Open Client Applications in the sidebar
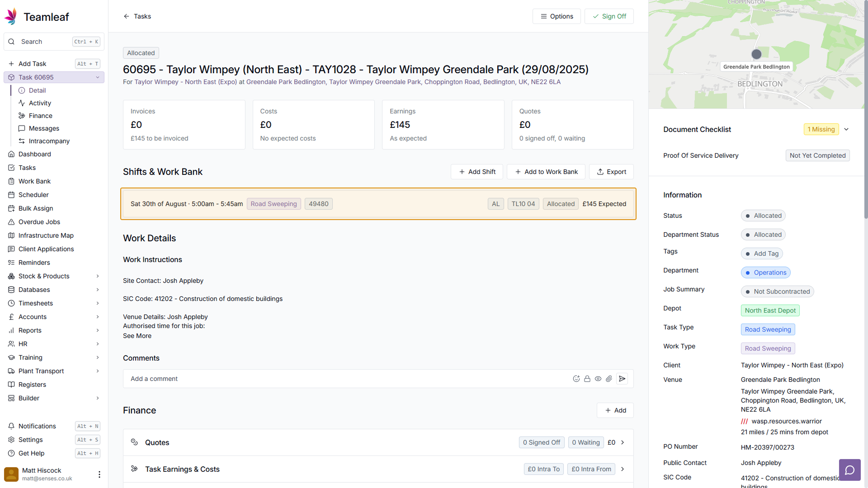Viewport: 868px width, 488px height. pyautogui.click(x=54, y=249)
